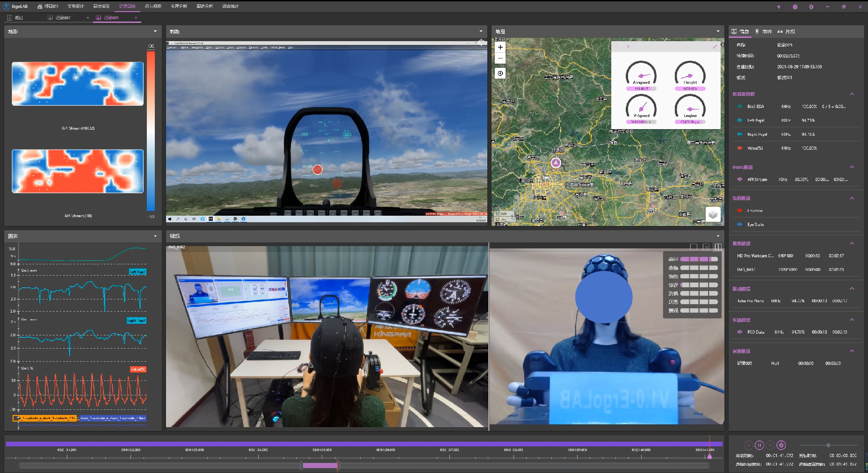Open the 眼动分析 menu
The image size is (868, 473).
[204, 6]
